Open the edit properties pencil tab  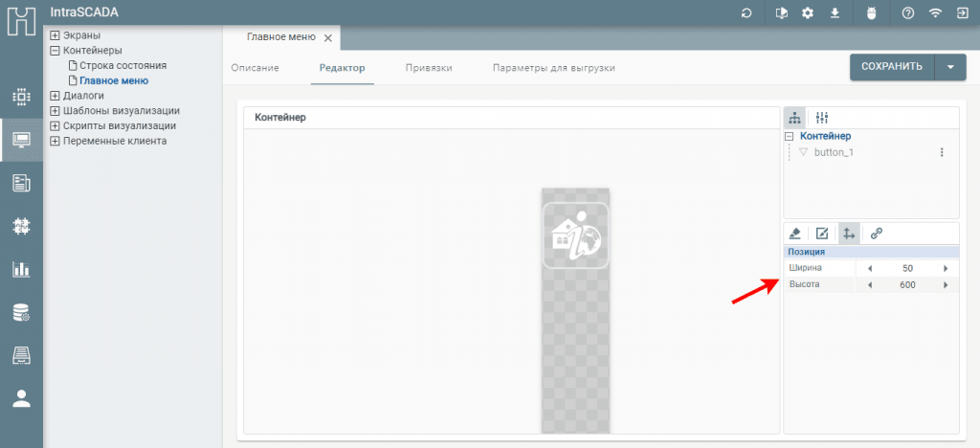tap(822, 234)
